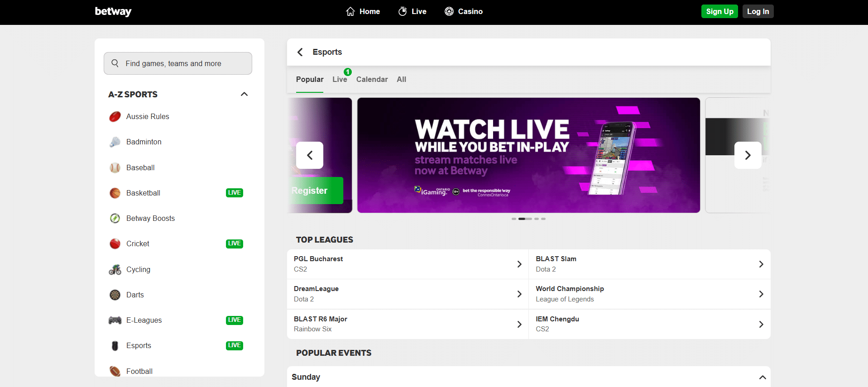Open PGL Bucharest league arrow
The width and height of the screenshot is (868, 387).
tap(519, 264)
